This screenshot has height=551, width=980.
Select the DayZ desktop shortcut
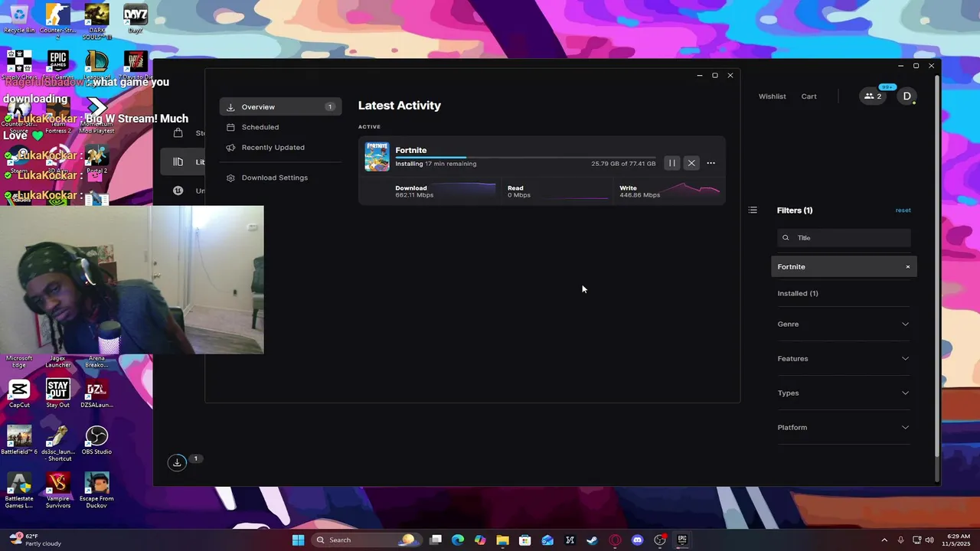pyautogui.click(x=136, y=18)
